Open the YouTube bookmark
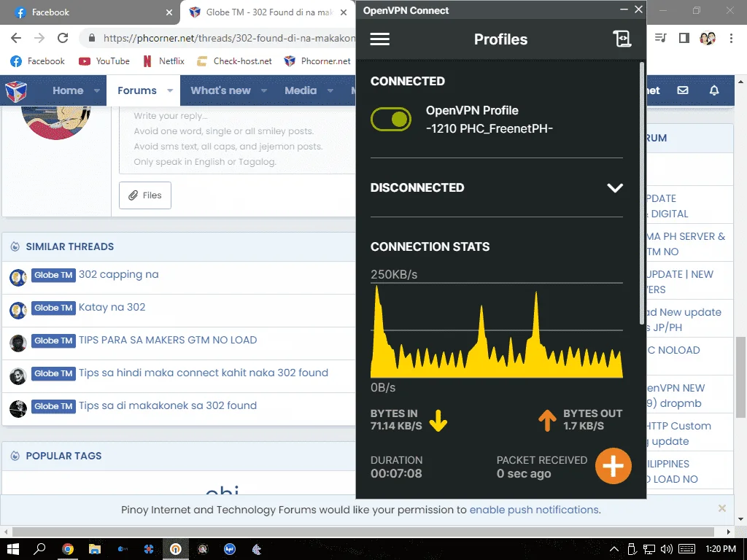Viewport: 747px width, 560px height. (104, 61)
